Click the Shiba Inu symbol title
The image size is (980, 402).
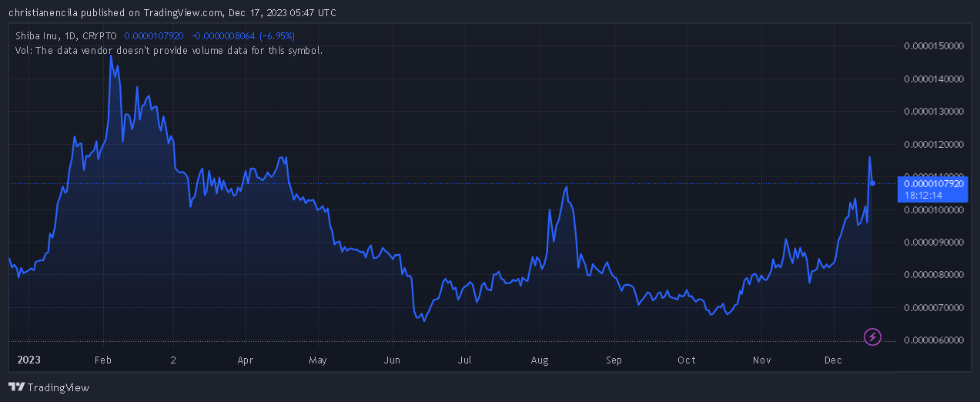36,36
